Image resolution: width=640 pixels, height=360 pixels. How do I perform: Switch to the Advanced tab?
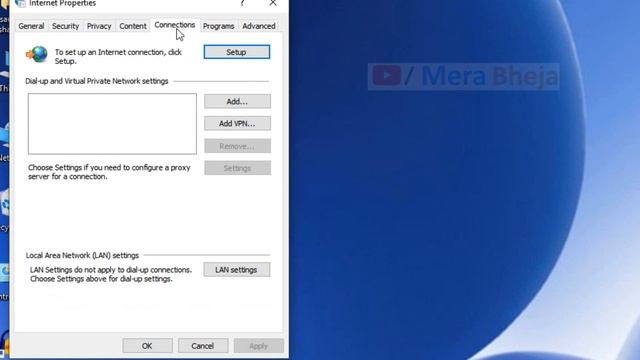tap(259, 26)
